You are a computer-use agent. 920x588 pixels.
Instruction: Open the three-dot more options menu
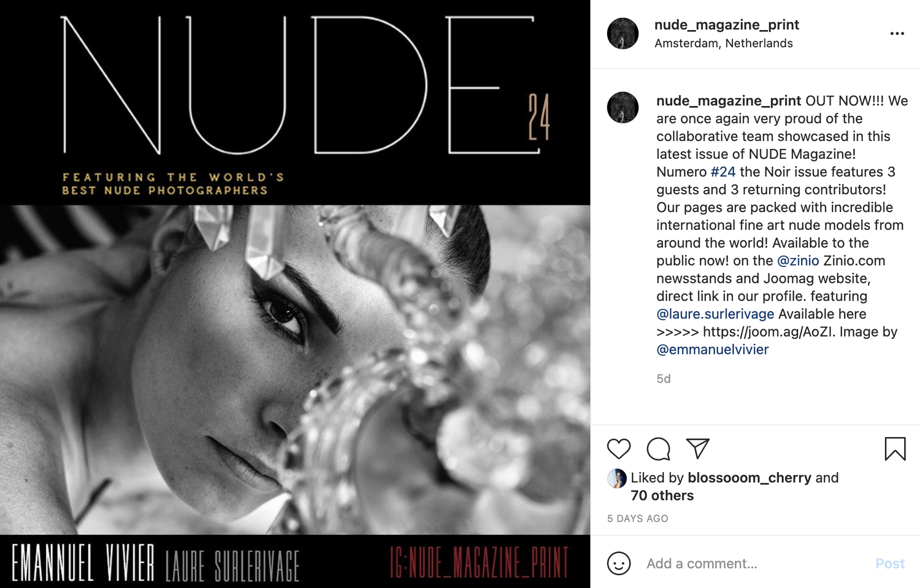(897, 34)
